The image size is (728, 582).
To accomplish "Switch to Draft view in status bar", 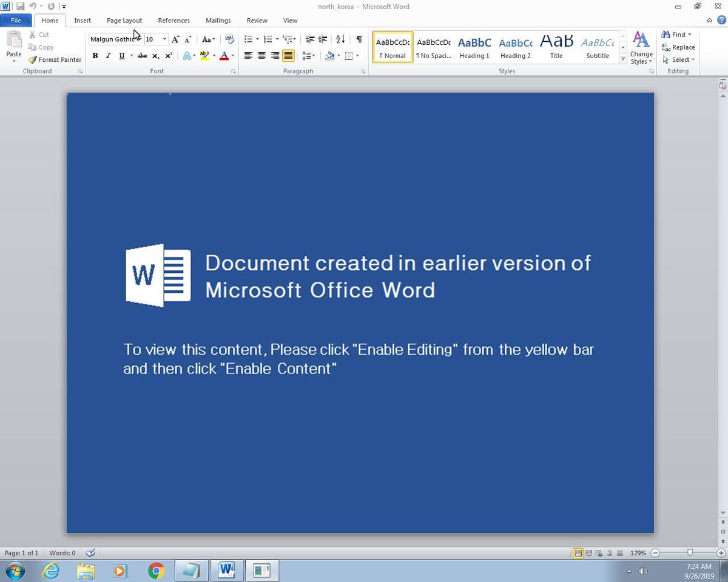I will (x=619, y=553).
